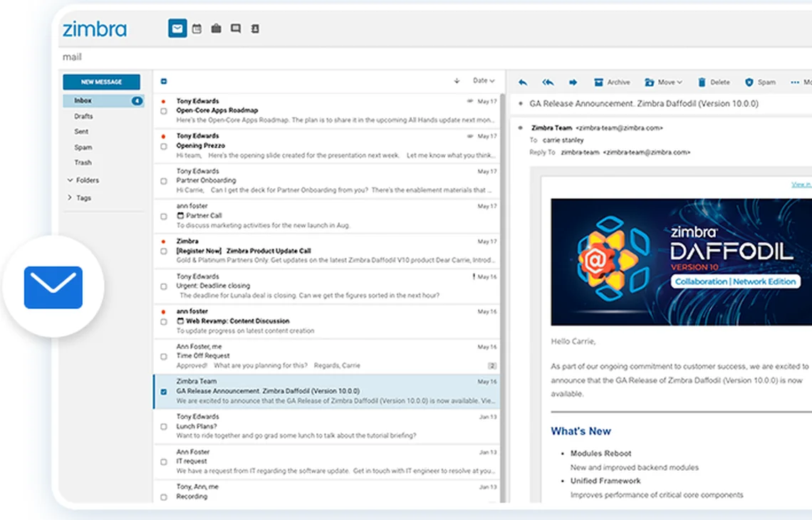Check the Zimbra Product Update Call message
The height and width of the screenshot is (520, 812).
pyautogui.click(x=164, y=251)
